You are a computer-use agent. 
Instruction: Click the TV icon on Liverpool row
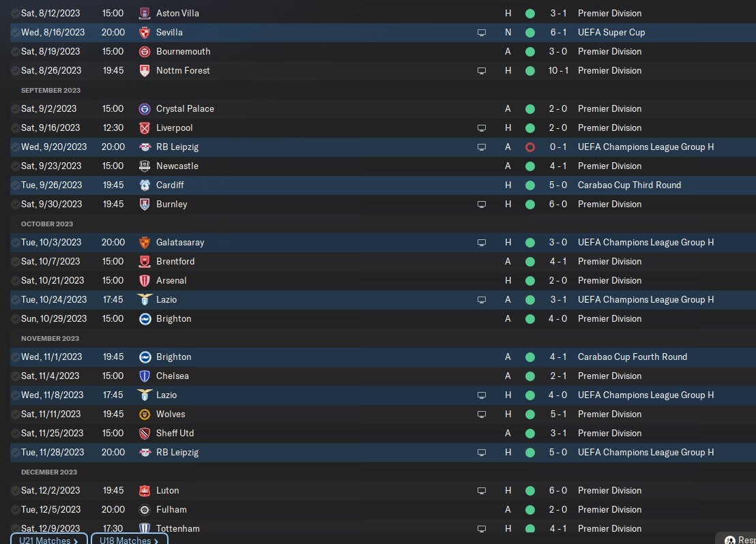coord(482,127)
